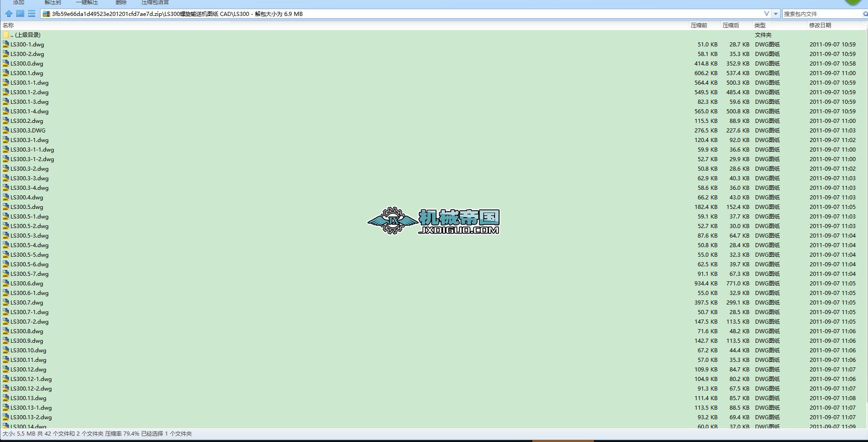The image size is (868, 442).
Task: Select the file name LS300.6-1.dwg
Action: [30, 293]
